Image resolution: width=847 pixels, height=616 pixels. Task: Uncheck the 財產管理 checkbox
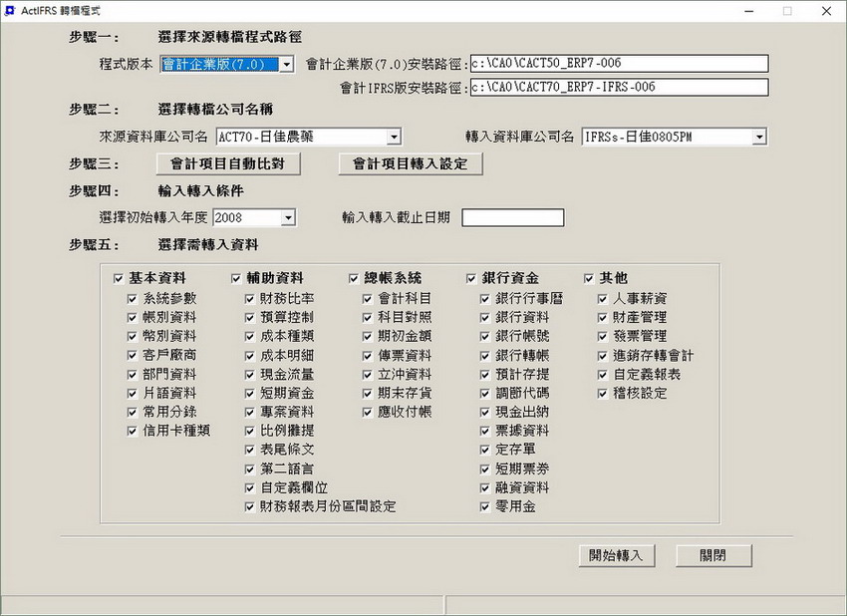pyautogui.click(x=602, y=317)
